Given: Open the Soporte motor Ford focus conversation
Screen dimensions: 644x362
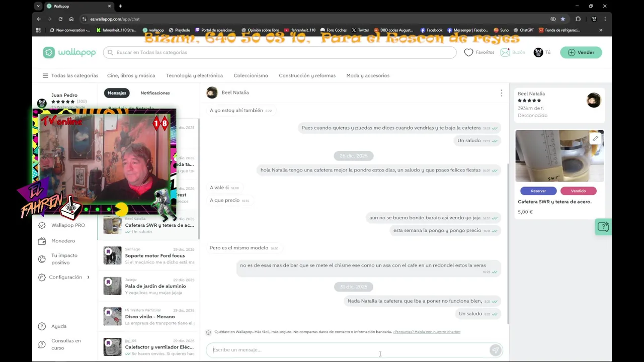Looking at the screenshot, I should (149, 255).
